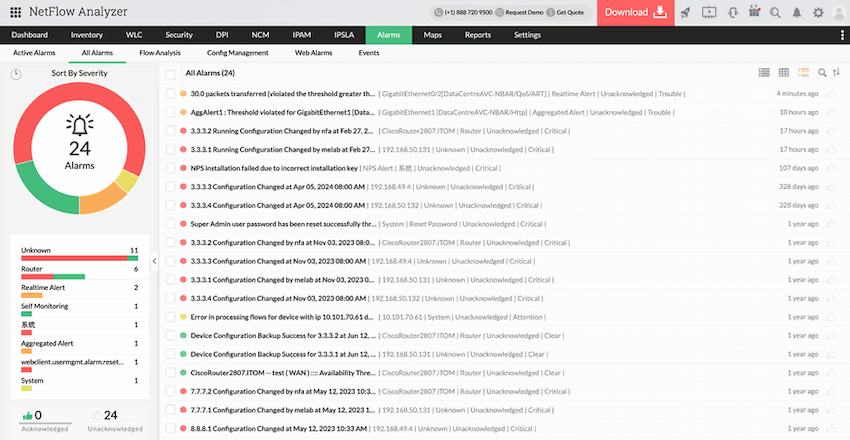The width and height of the screenshot is (850, 440).
Task: Filter by Realtime Alert category row
Action: pos(79,291)
